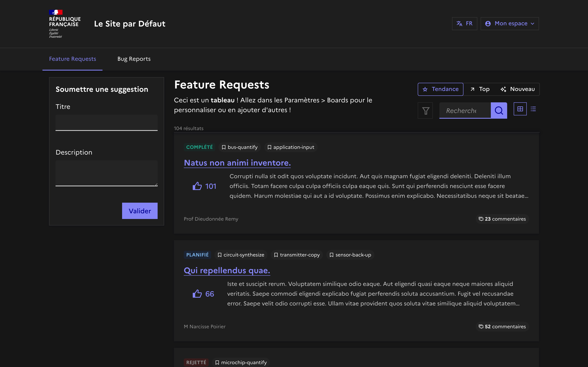Filter by the bus-quantify tag
The width and height of the screenshot is (588, 367).
[x=239, y=147]
